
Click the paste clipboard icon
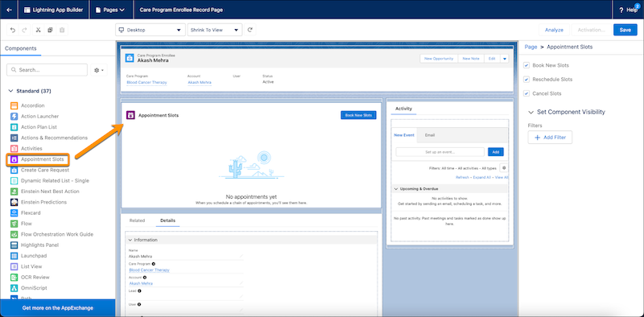point(62,30)
